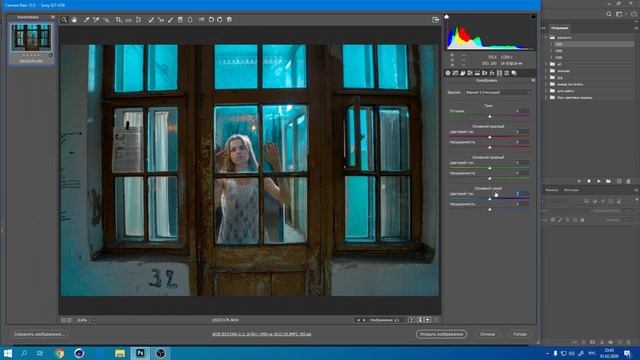Select the Graduated Filter tool
640x360 pixels.
pos(180,20)
